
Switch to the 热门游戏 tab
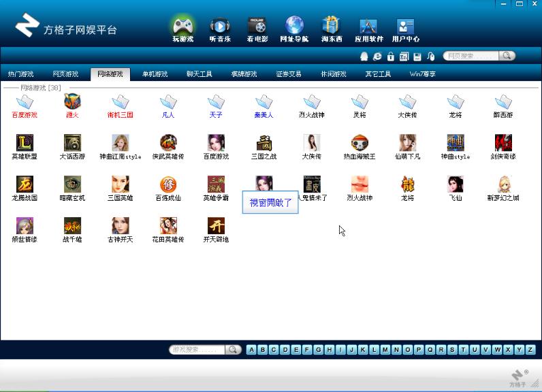pos(21,73)
